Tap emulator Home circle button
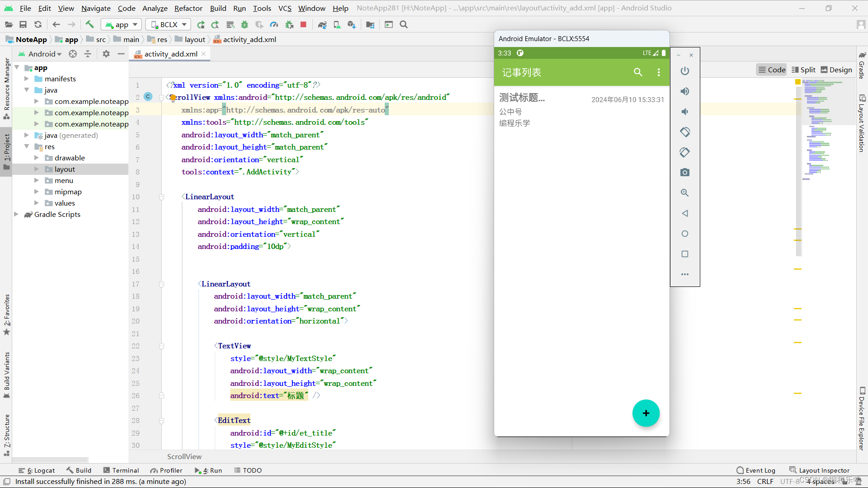The height and width of the screenshot is (488, 868). [x=685, y=234]
